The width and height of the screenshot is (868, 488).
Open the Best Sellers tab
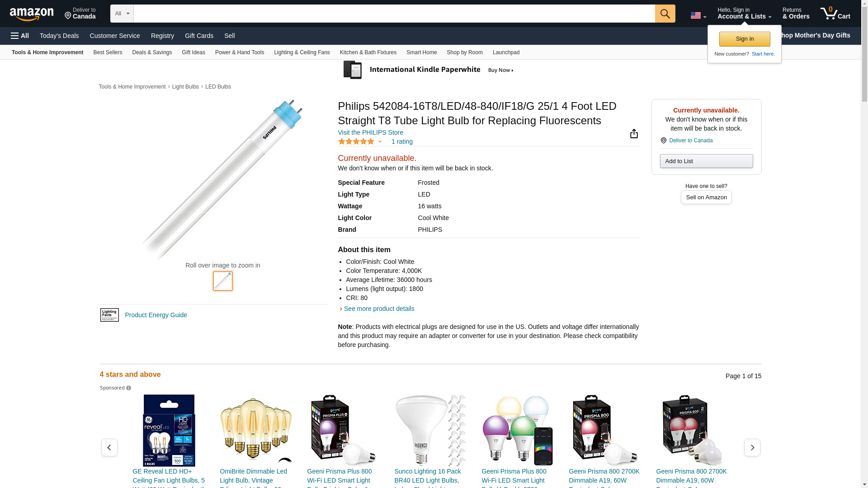(108, 52)
